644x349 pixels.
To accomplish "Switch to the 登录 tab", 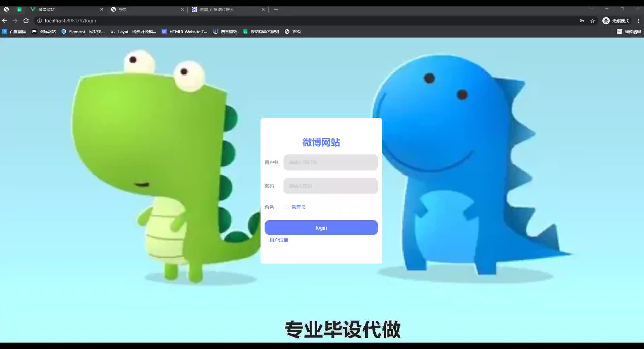I will (x=148, y=9).
